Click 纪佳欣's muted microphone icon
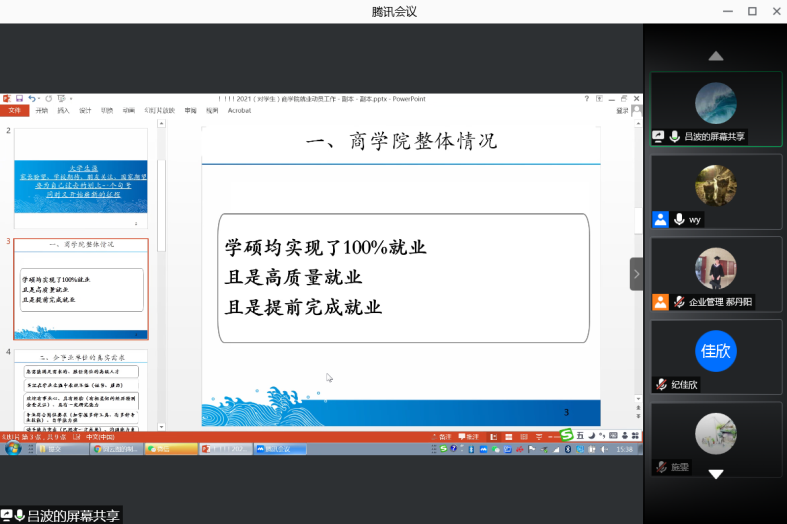This screenshot has height=524, width=787. [661, 384]
